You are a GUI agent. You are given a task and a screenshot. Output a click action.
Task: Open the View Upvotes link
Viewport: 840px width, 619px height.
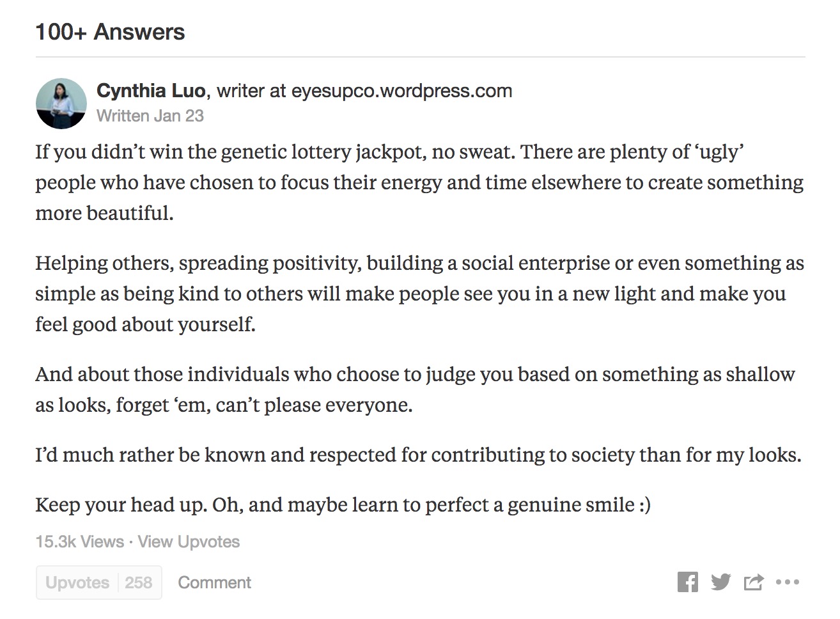point(189,542)
